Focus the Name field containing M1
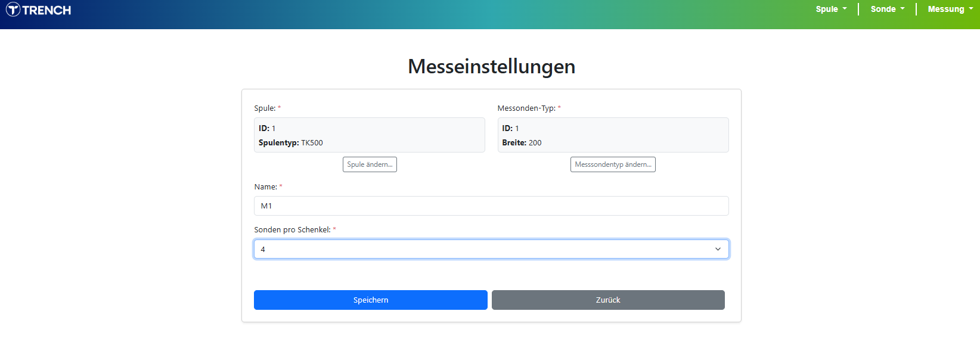The height and width of the screenshot is (339, 980). pyautogui.click(x=491, y=206)
